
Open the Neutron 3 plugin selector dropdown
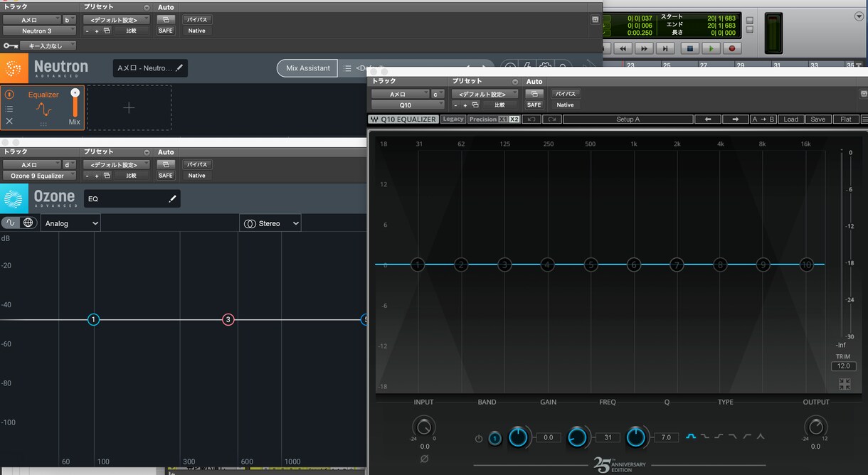click(39, 31)
